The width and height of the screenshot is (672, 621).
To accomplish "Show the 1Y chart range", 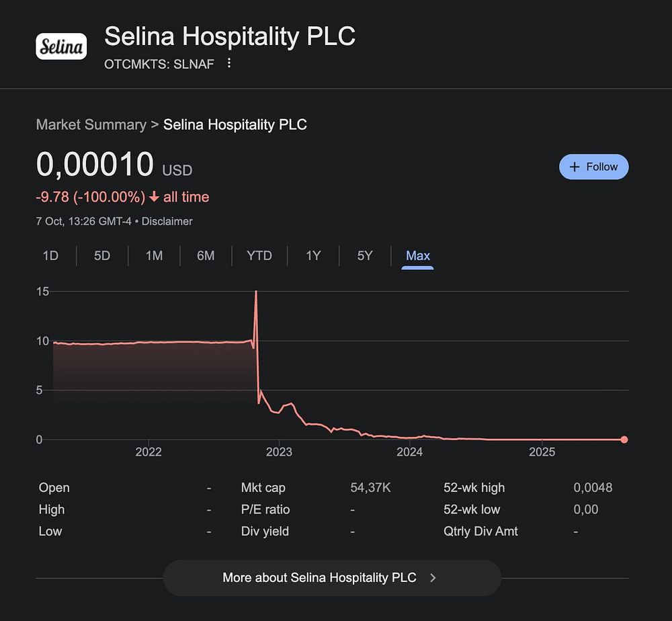I will [313, 255].
